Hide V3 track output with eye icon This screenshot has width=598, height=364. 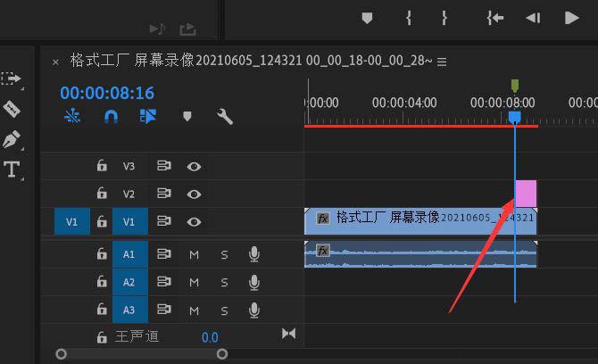194,166
